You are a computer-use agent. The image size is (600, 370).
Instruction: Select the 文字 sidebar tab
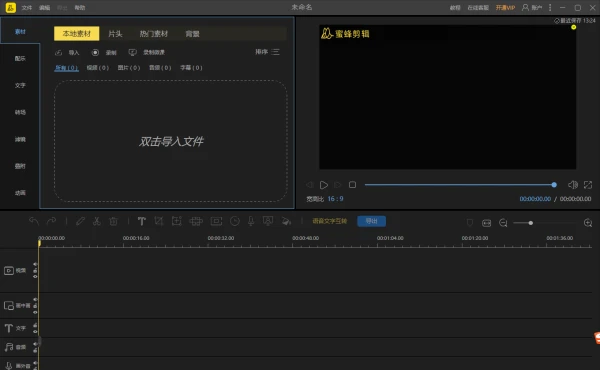[20, 85]
